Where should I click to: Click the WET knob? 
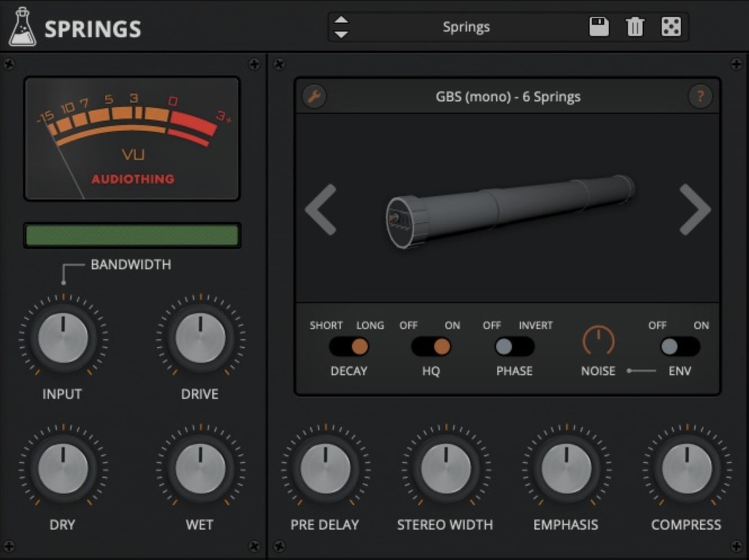[200, 468]
